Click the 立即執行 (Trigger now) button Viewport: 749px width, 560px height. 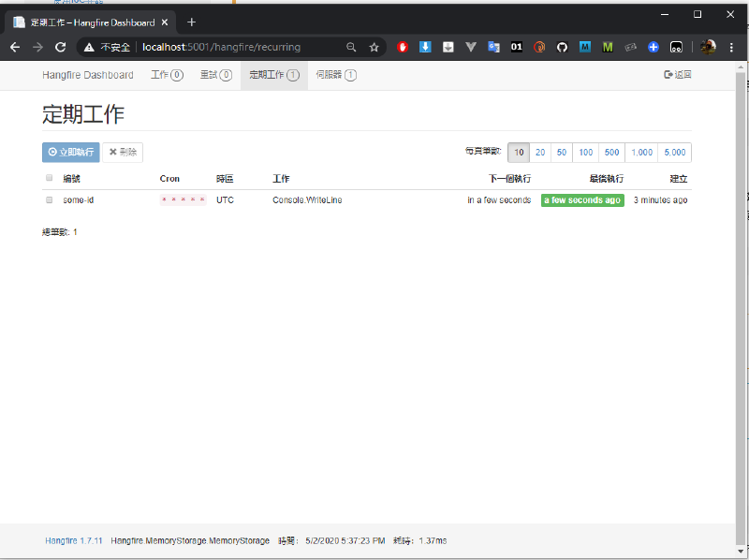click(x=71, y=152)
